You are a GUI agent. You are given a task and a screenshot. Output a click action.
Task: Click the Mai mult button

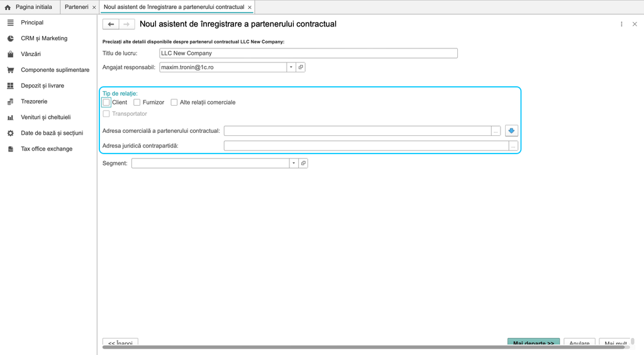615,342
